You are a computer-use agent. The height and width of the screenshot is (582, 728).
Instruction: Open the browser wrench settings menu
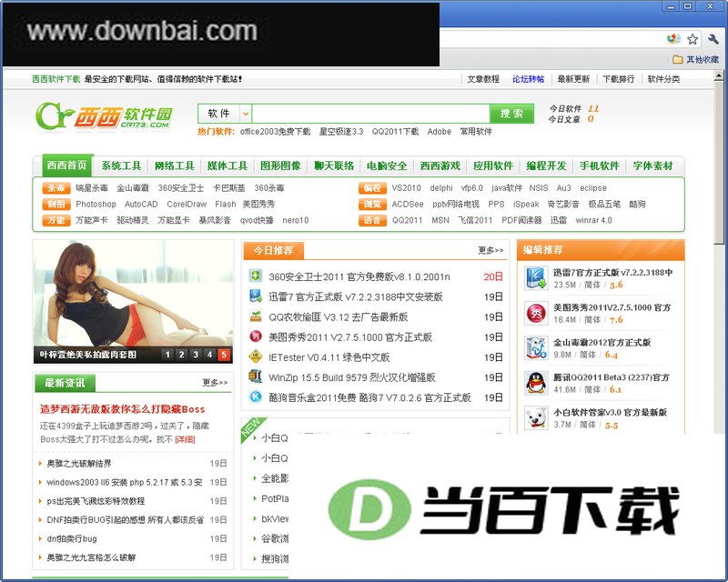click(713, 39)
